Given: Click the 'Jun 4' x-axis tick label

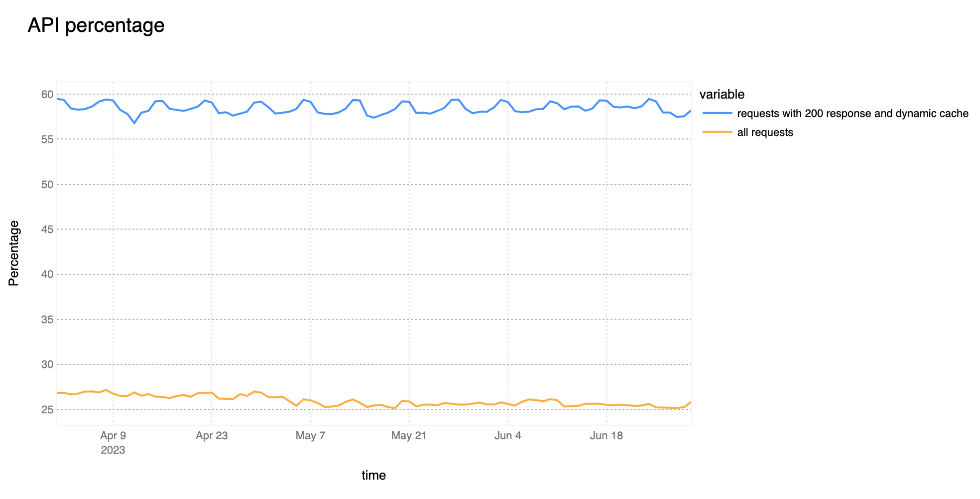Looking at the screenshot, I should click(x=507, y=436).
